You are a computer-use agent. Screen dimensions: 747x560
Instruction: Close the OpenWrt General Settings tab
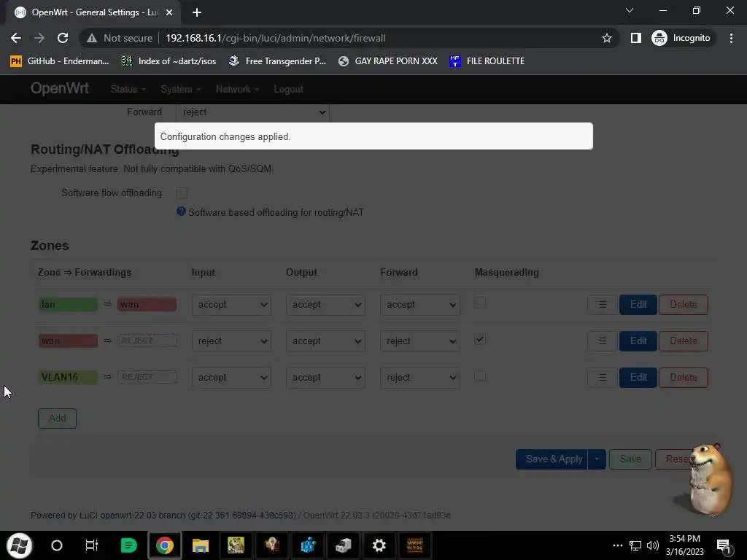(x=169, y=12)
